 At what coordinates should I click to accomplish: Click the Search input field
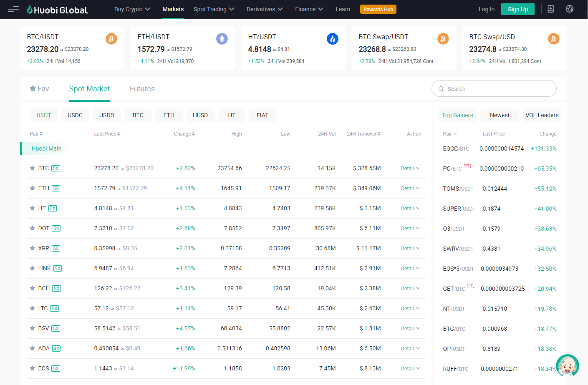(494, 89)
